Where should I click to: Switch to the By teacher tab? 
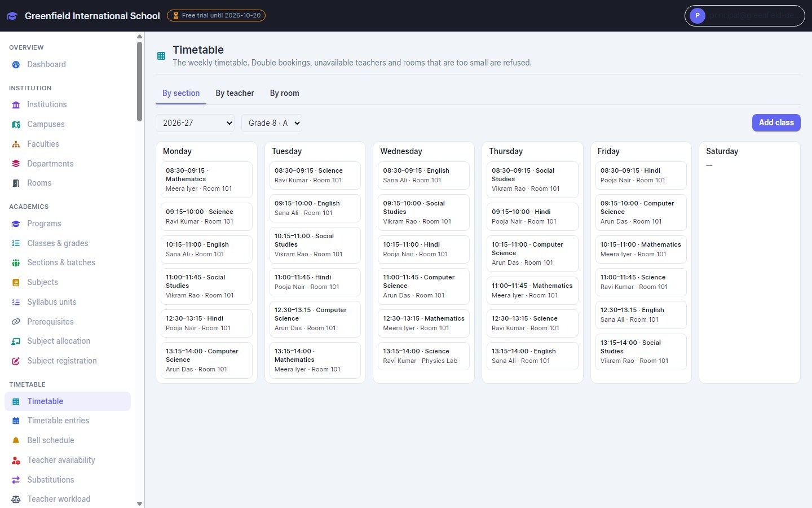(x=235, y=93)
